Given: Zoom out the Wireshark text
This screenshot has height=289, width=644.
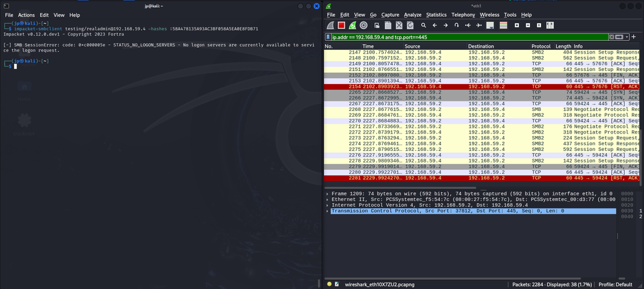Looking at the screenshot, I should (x=528, y=25).
